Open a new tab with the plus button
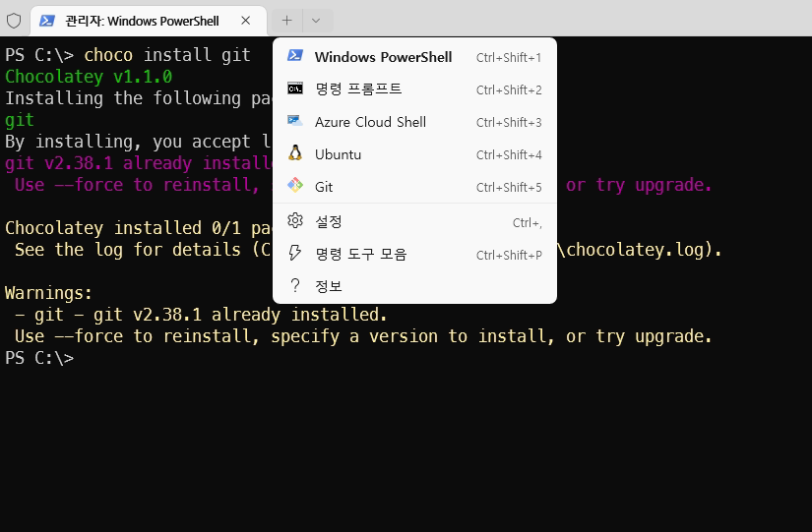The image size is (812, 532). [286, 21]
